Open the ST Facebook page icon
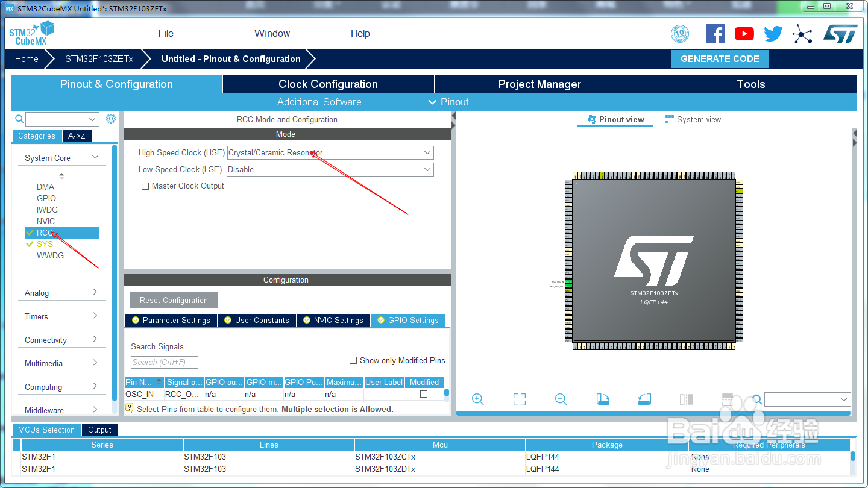 [715, 34]
